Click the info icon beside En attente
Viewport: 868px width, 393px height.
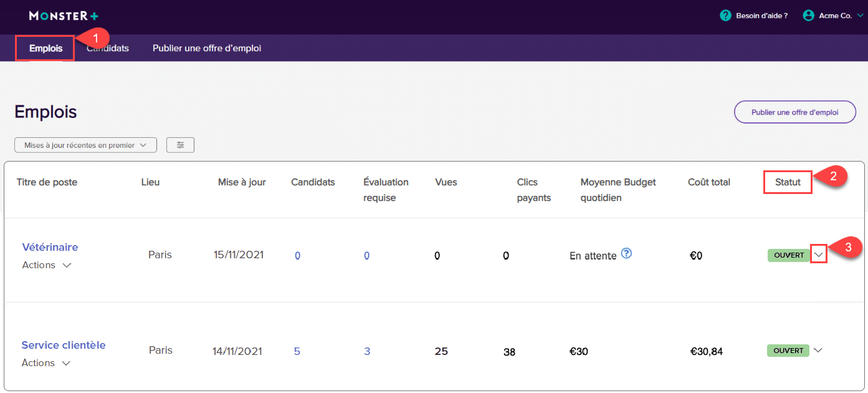point(627,253)
